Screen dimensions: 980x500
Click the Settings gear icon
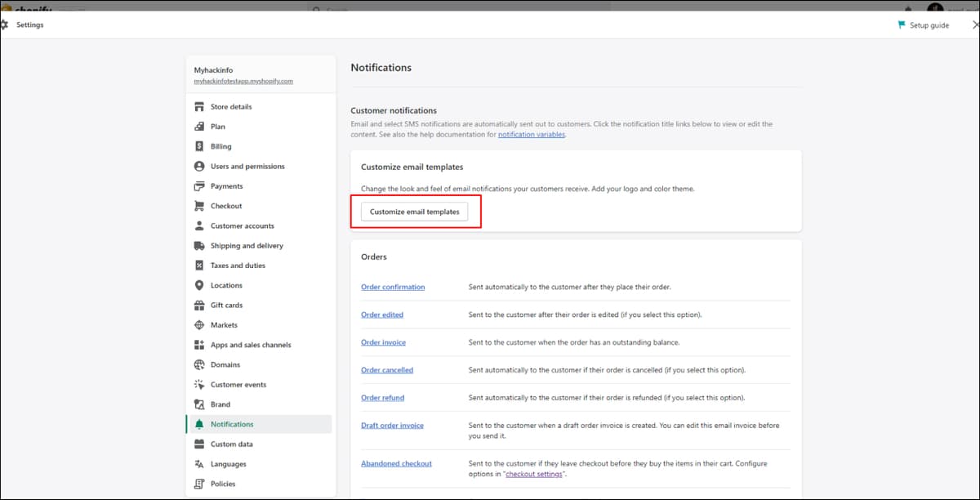pyautogui.click(x=5, y=25)
